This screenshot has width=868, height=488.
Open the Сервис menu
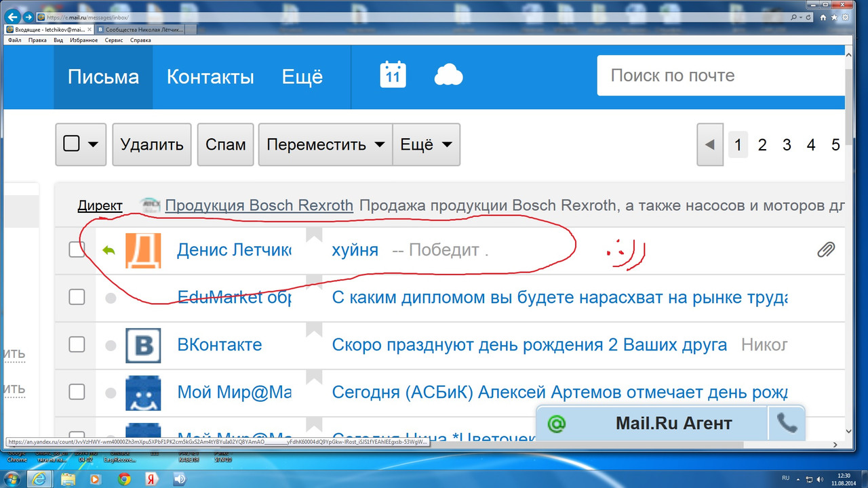pos(114,40)
